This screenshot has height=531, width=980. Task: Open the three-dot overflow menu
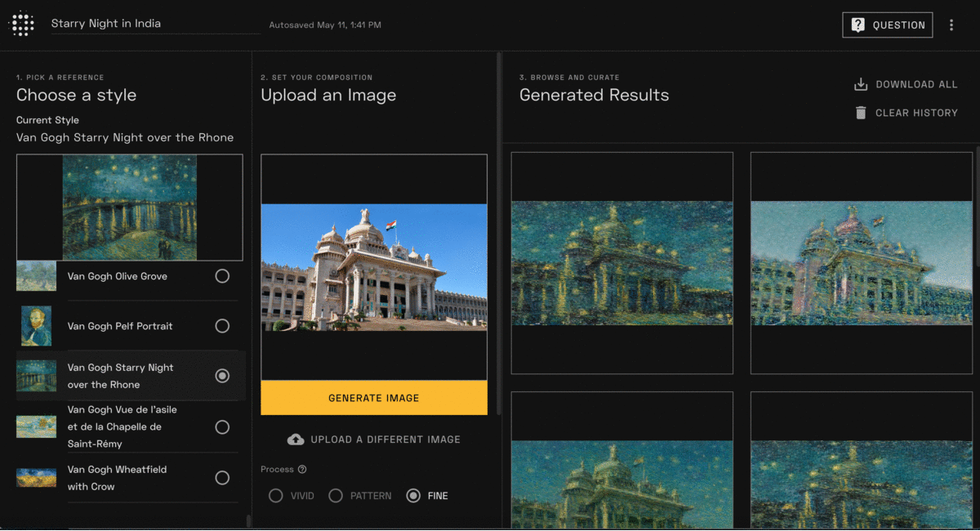tap(951, 25)
